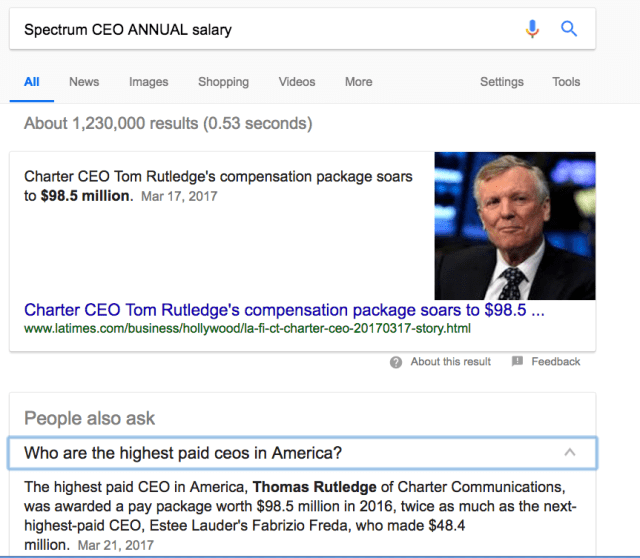Switch to the News tab
Image resolution: width=640 pixels, height=558 pixels.
click(x=84, y=82)
